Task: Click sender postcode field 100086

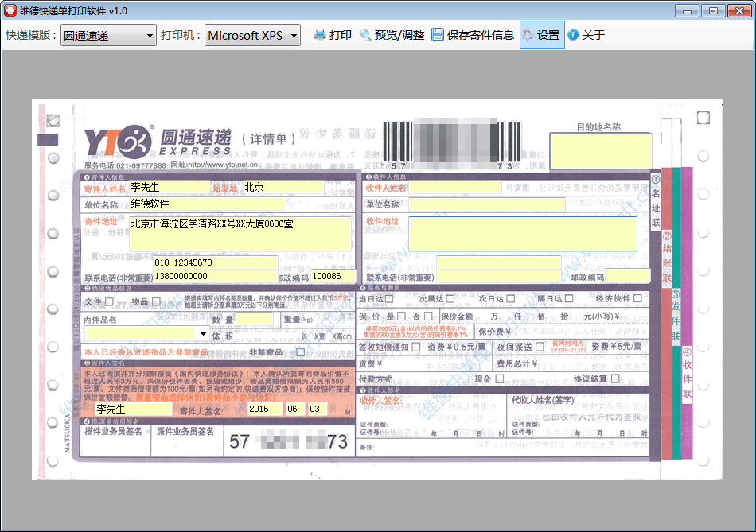Action: click(x=333, y=276)
